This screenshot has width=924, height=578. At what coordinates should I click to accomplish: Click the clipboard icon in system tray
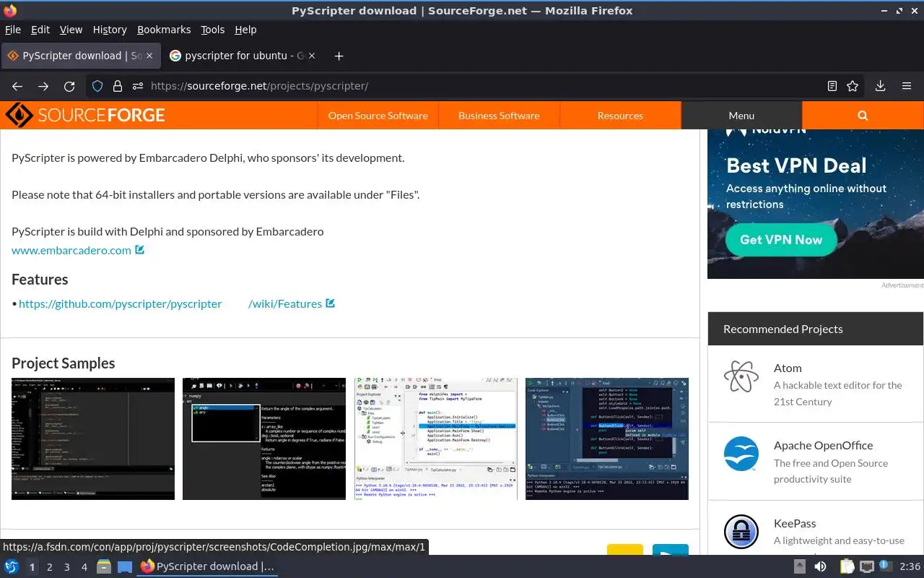847,566
